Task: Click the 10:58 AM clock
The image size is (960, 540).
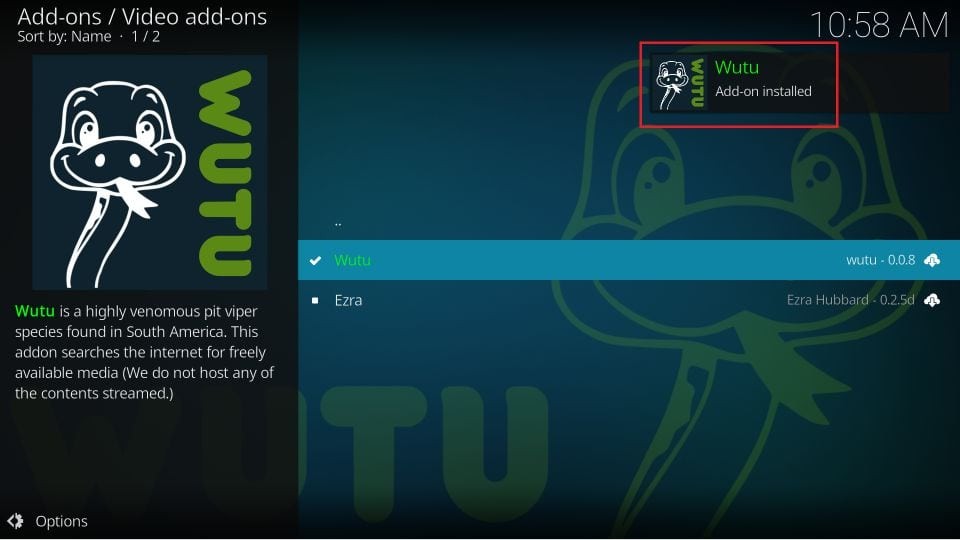Action: (879, 25)
